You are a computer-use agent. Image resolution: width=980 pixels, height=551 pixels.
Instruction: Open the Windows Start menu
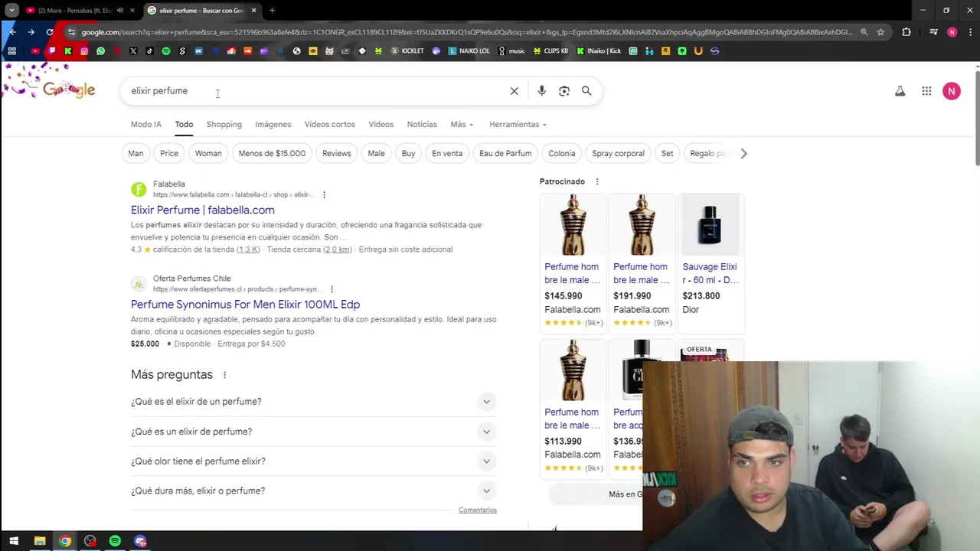(x=14, y=541)
